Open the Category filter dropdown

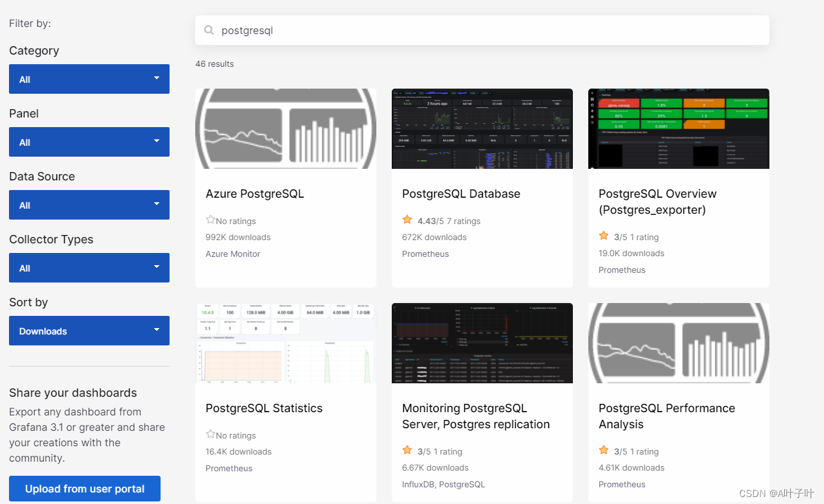pos(89,79)
